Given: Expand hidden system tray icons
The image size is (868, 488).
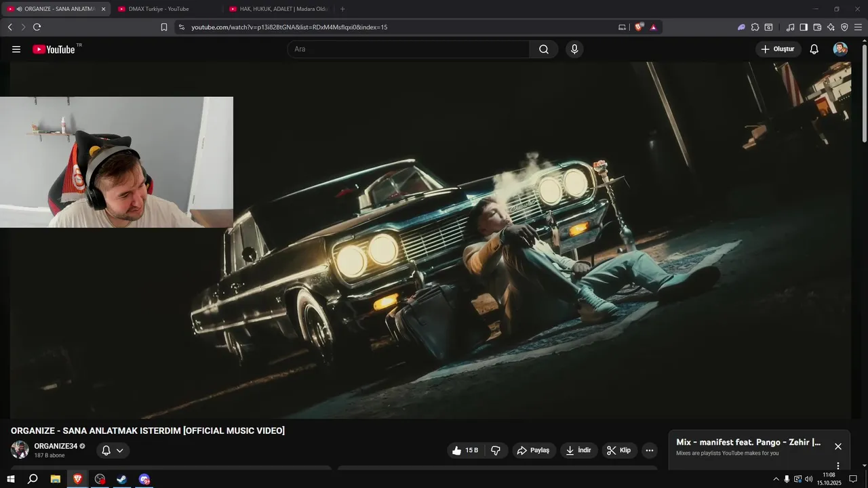Looking at the screenshot, I should (x=776, y=479).
